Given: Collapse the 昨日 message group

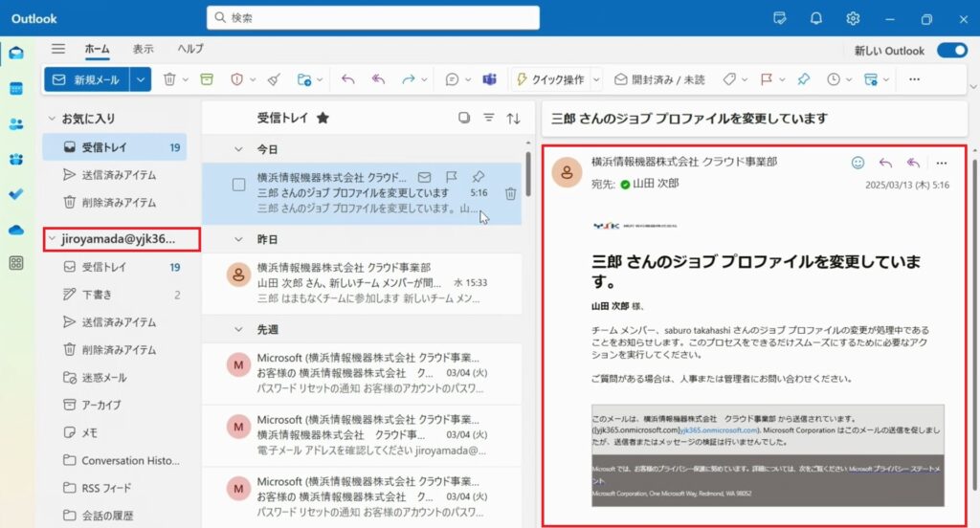Looking at the screenshot, I should coord(238,239).
